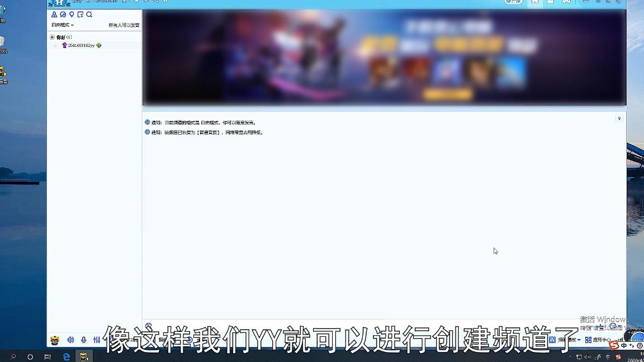
Task: Open the member list icon in the left panel
Action: (54, 15)
